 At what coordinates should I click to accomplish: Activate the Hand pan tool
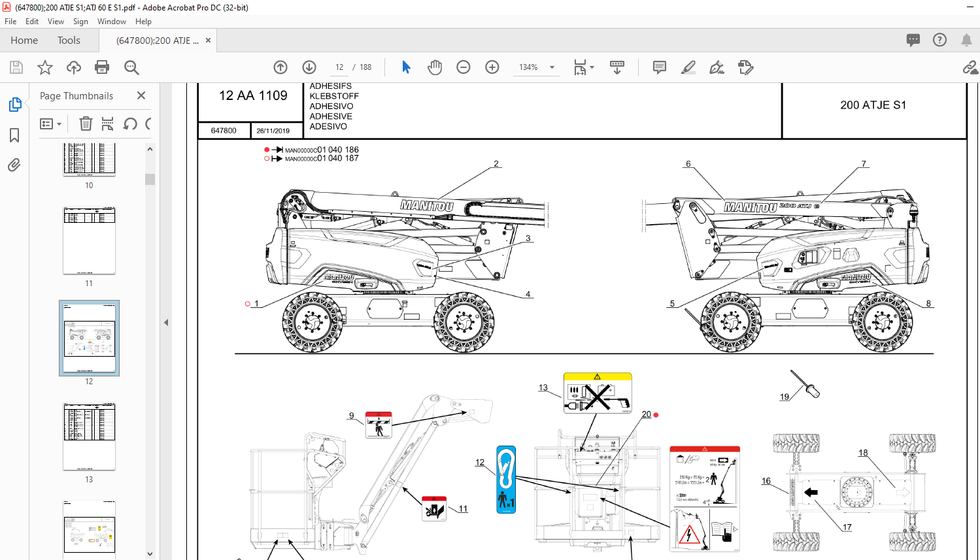tap(435, 67)
